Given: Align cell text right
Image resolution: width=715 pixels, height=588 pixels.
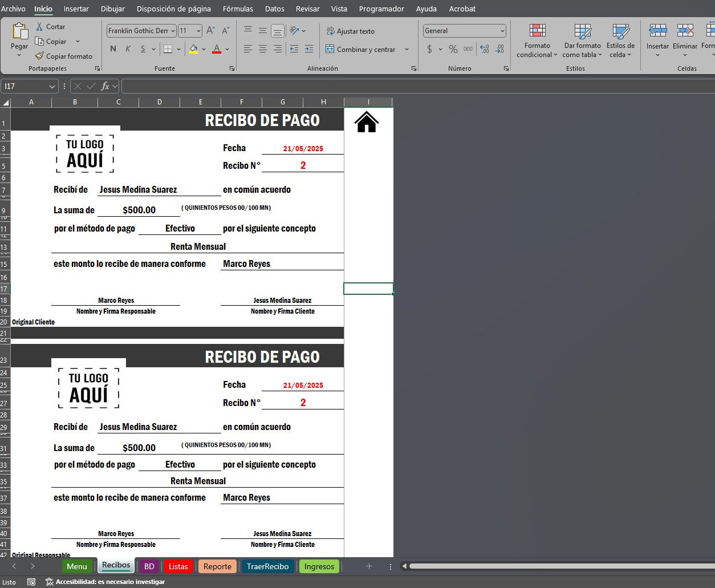Looking at the screenshot, I should coord(278,49).
